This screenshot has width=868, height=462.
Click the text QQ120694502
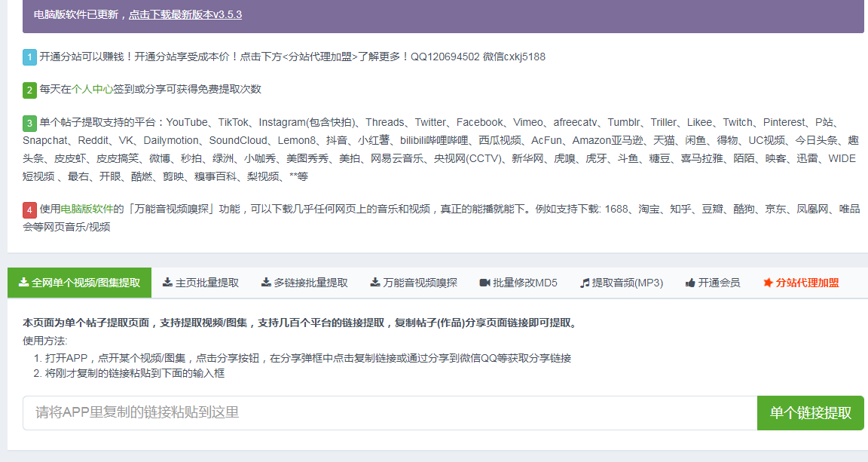445,57
